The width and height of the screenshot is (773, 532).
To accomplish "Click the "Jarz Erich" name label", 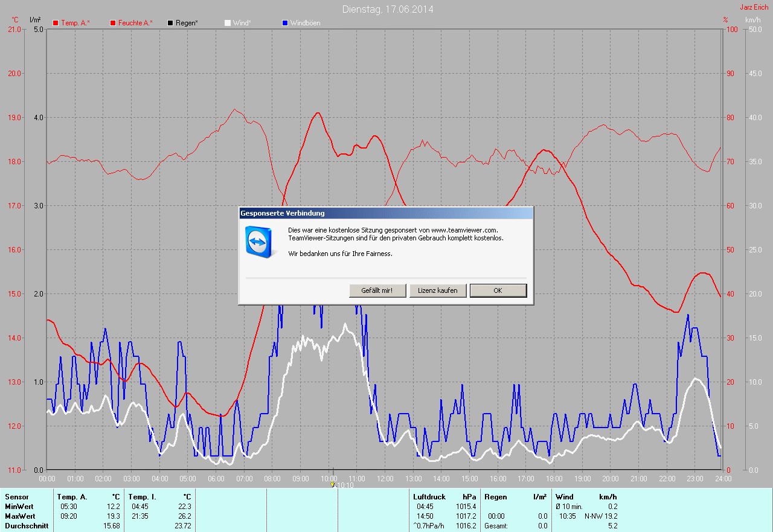I will [754, 7].
